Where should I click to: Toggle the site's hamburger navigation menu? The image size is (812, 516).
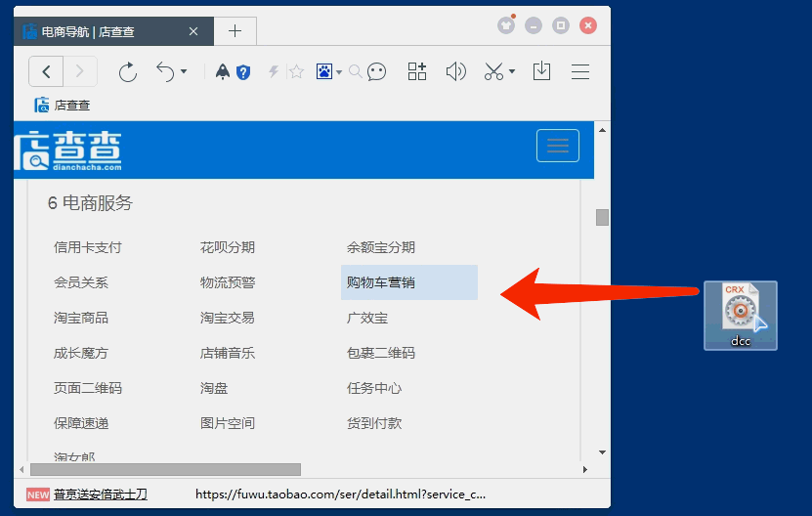click(558, 146)
